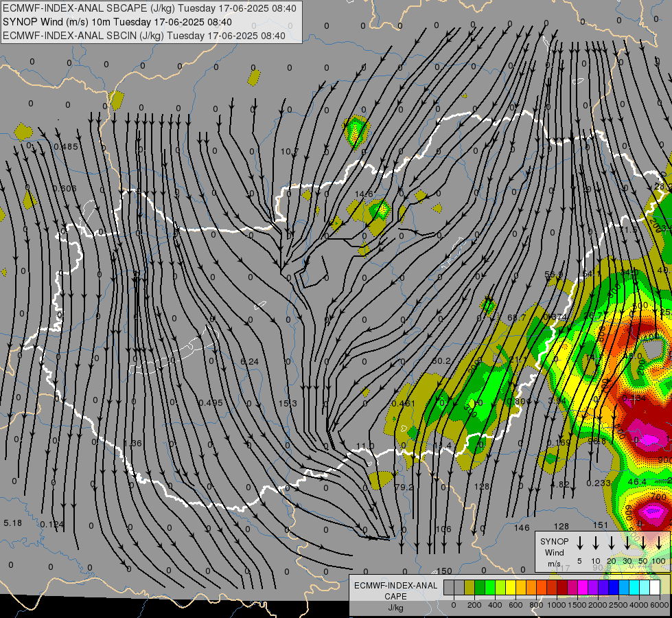The width and height of the screenshot is (672, 618).
Task: Click the '0.461' value on the map
Action: [404, 404]
